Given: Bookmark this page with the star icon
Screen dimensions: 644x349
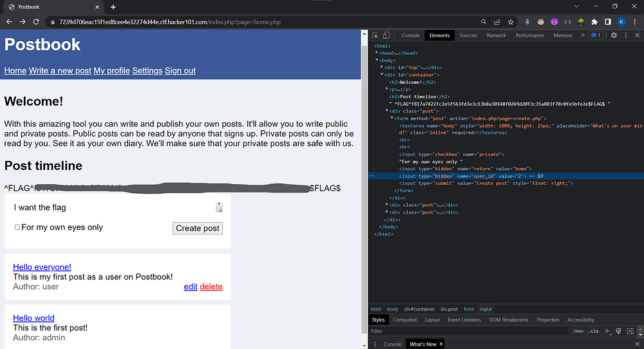Looking at the screenshot, I should (x=512, y=22).
